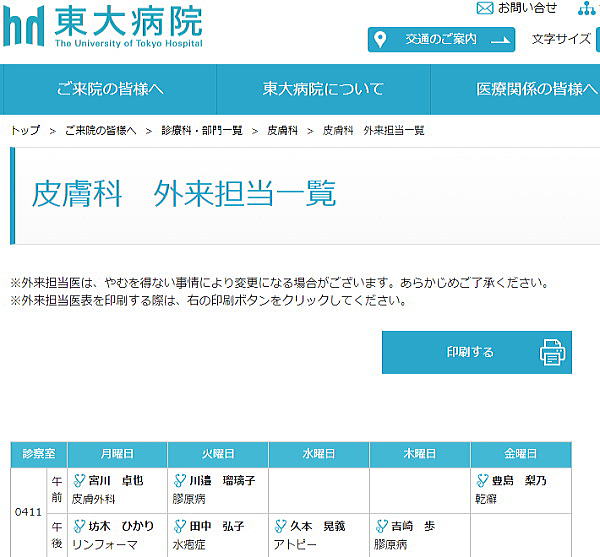The height and width of the screenshot is (557, 600).
Task: Go to トップ via the breadcrumb
Action: pyautogui.click(x=25, y=131)
